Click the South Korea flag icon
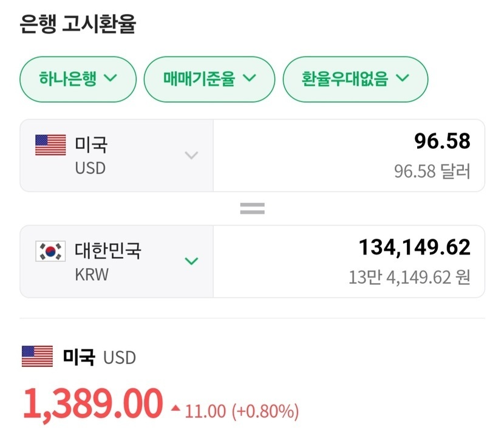The width and height of the screenshot is (504, 435). 50,251
